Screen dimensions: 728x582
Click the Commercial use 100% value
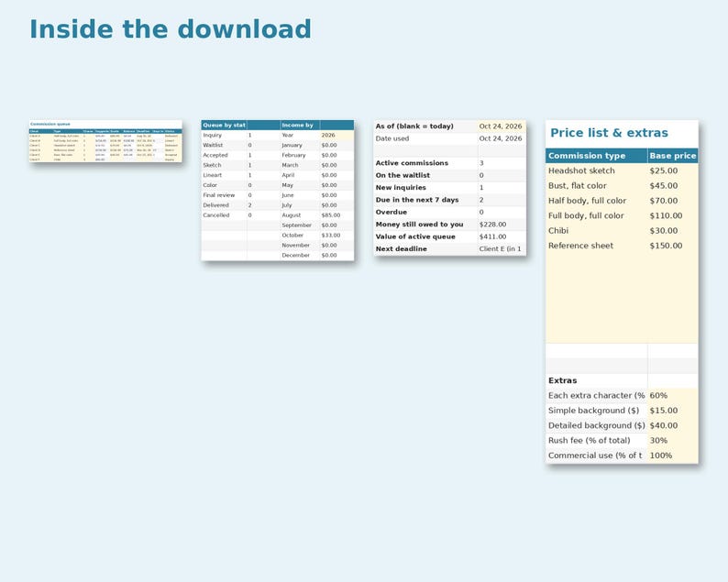pos(661,456)
